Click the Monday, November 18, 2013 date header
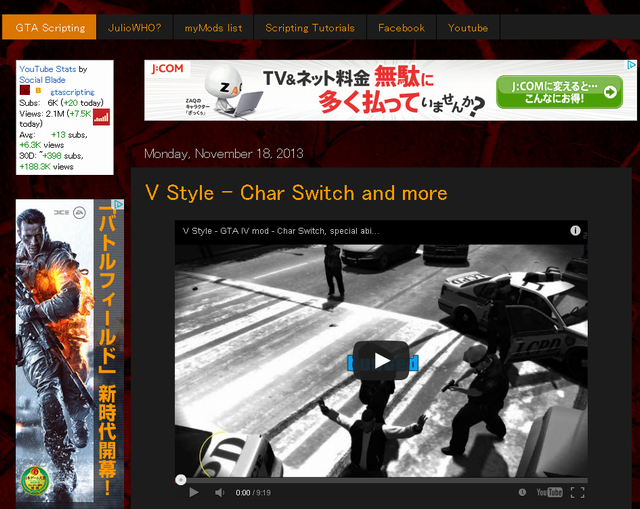The width and height of the screenshot is (640, 509). tap(224, 153)
